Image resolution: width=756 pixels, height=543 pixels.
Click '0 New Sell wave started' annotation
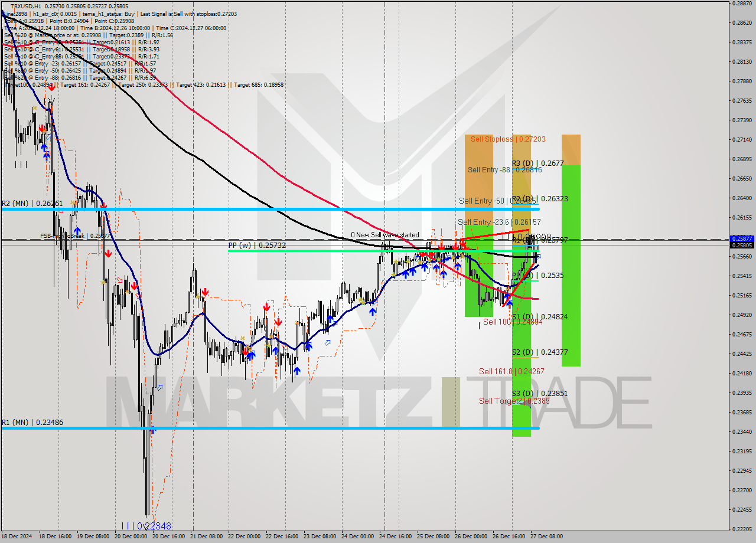(385, 235)
